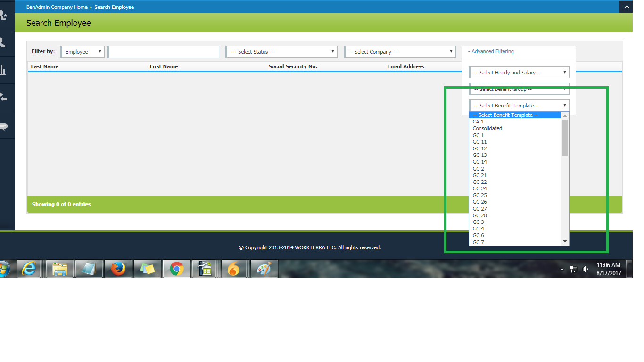Open the user-with-star sidebar icon
644x362 pixels.
(3, 16)
